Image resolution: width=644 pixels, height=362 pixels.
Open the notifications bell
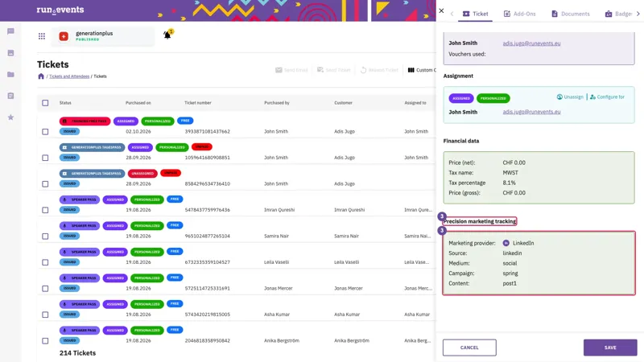167,35
